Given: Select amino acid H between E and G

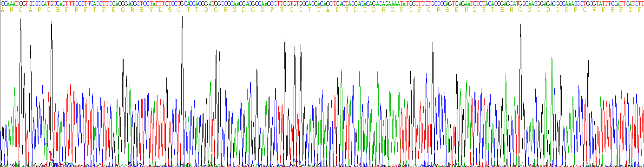Looking at the screenshot, I should 511,10.
